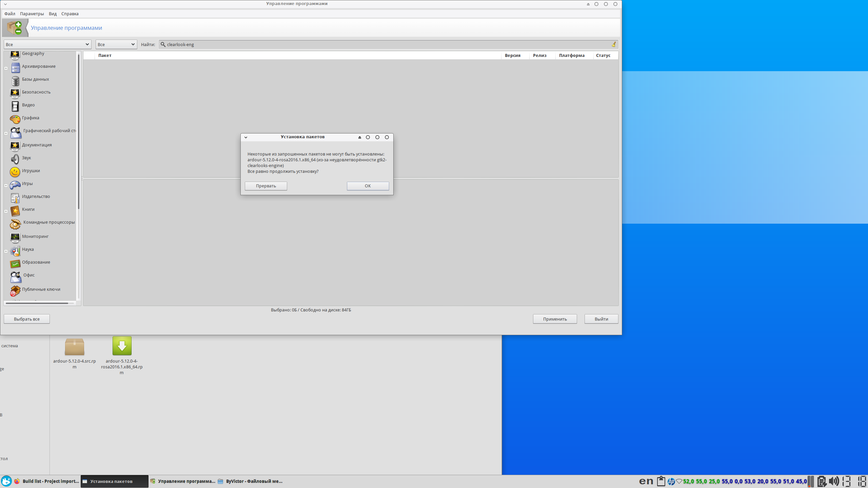Click the Видео film strip icon
This screenshot has width=868, height=488.
[15, 106]
